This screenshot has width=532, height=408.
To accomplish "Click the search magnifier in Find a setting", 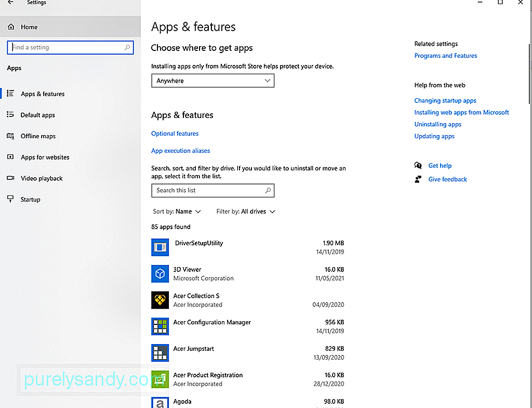I will [127, 47].
